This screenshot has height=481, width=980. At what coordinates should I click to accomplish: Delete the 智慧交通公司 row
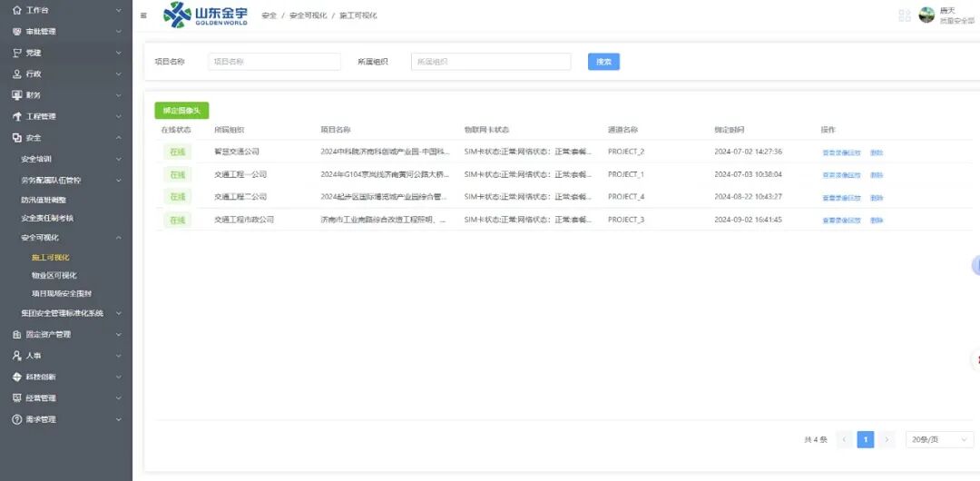point(877,152)
